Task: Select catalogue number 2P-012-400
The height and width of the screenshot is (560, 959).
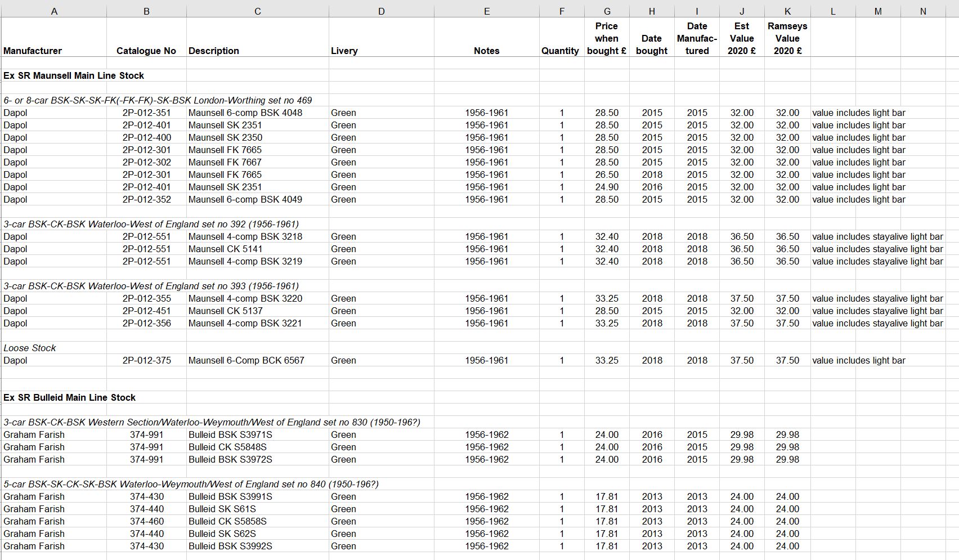Action: click(x=146, y=137)
